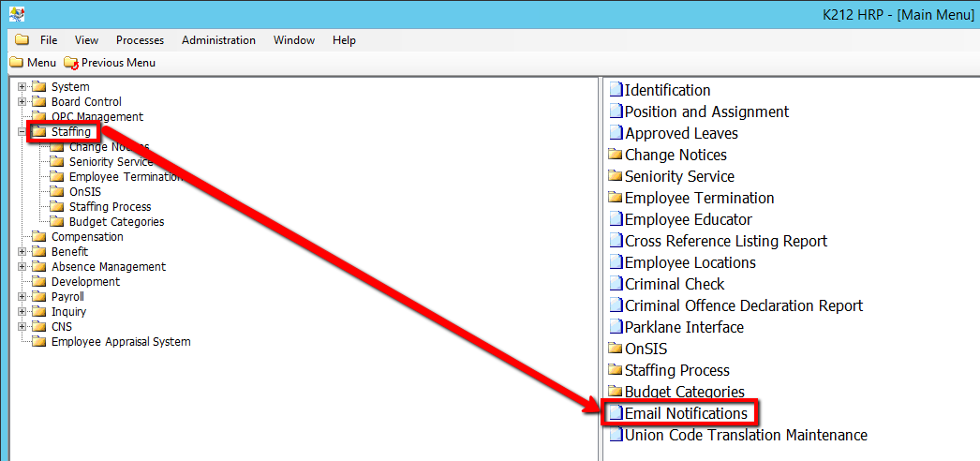Open the Email Notifications document icon
Viewport: 980px width, 461px height.
point(616,413)
